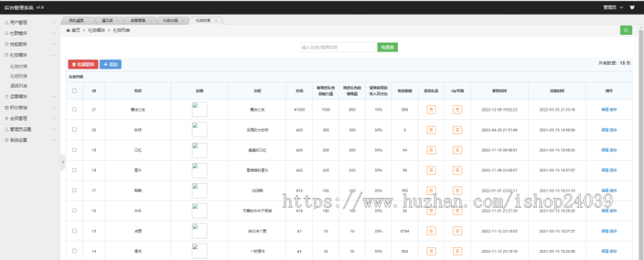
Task: Expand the 社群模块 sidebar menu
Action: (29, 34)
